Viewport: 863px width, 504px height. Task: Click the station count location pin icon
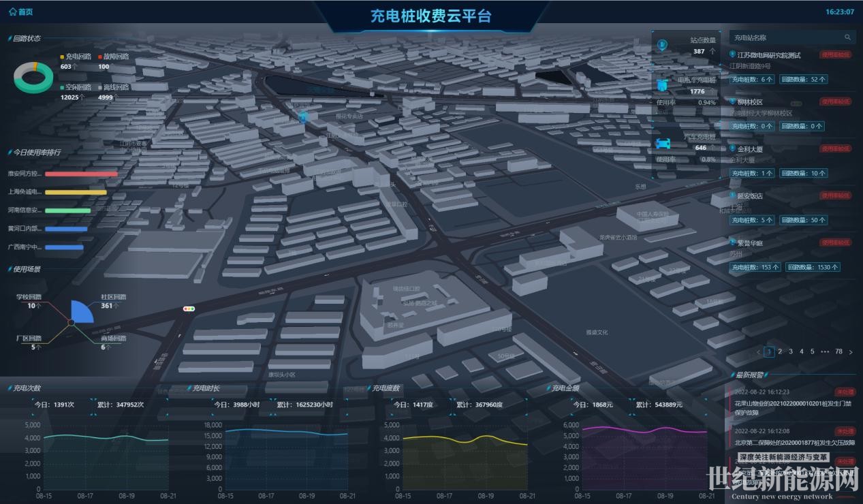point(661,46)
